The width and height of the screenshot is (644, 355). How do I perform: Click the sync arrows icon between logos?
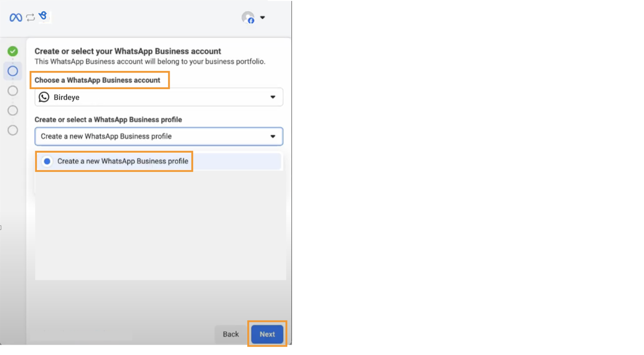31,17
